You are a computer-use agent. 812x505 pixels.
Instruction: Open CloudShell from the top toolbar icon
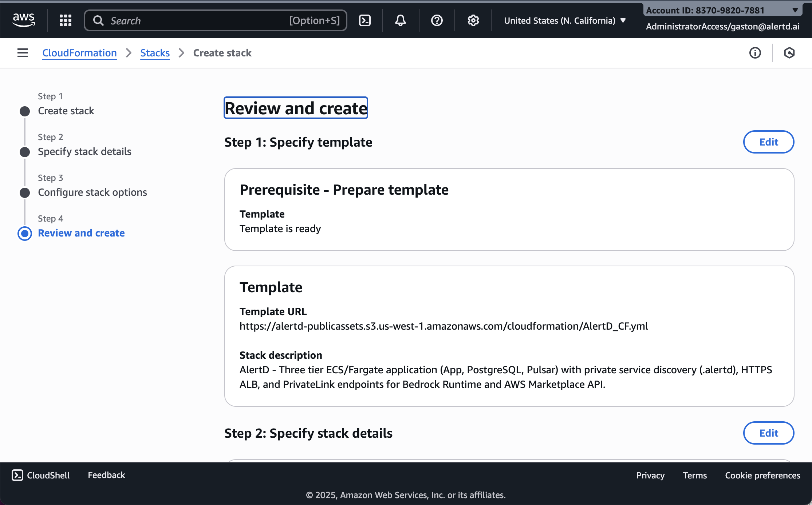(365, 20)
